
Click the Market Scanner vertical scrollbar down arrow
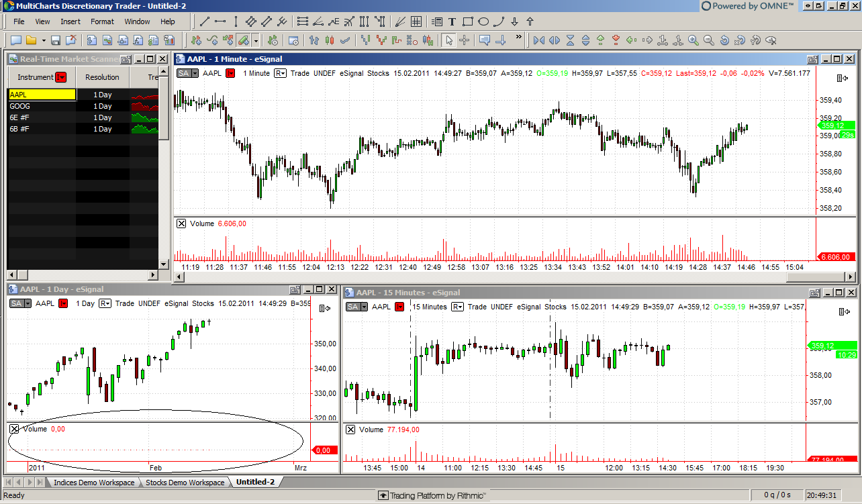pos(164,264)
